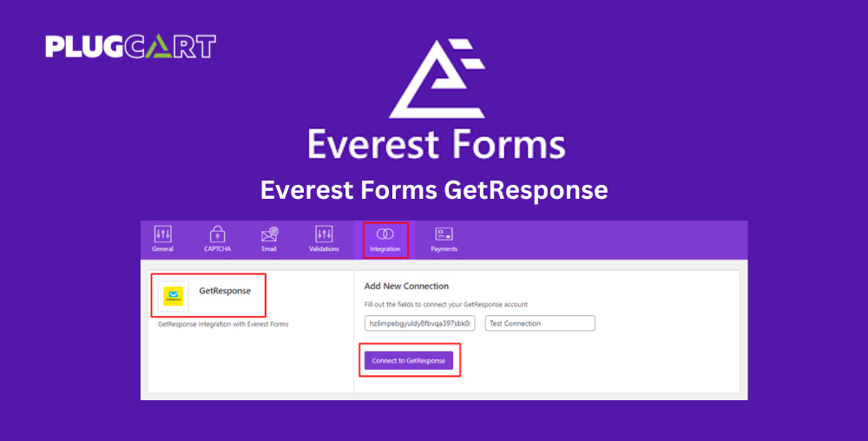Viewport: 868px width, 441px height.
Task: Switch to the General tab label
Action: pos(163,249)
